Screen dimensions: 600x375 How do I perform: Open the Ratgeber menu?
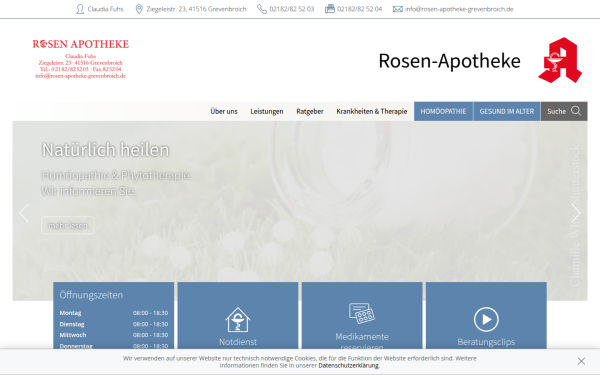[310, 111]
